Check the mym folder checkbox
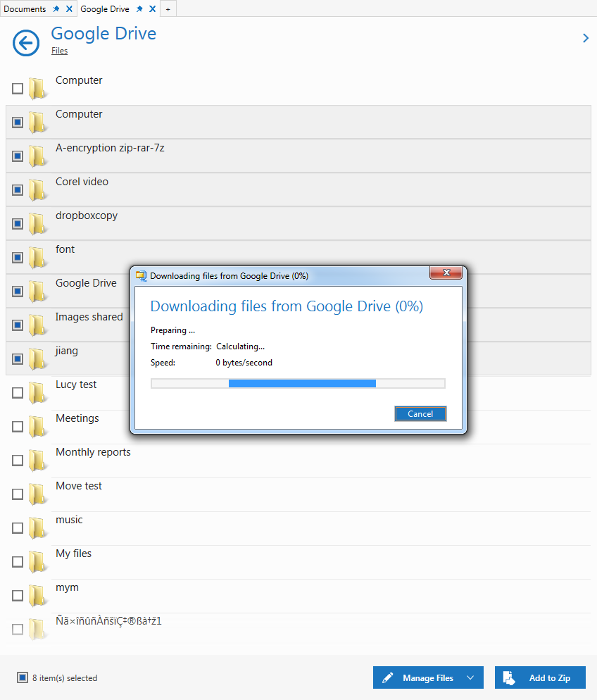Viewport: 597px width, 700px height. [18, 596]
